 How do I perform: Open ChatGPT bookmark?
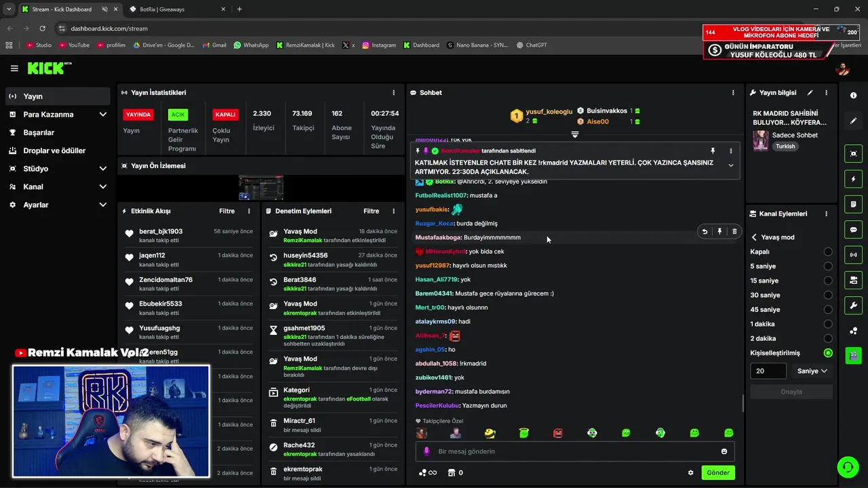tap(531, 45)
